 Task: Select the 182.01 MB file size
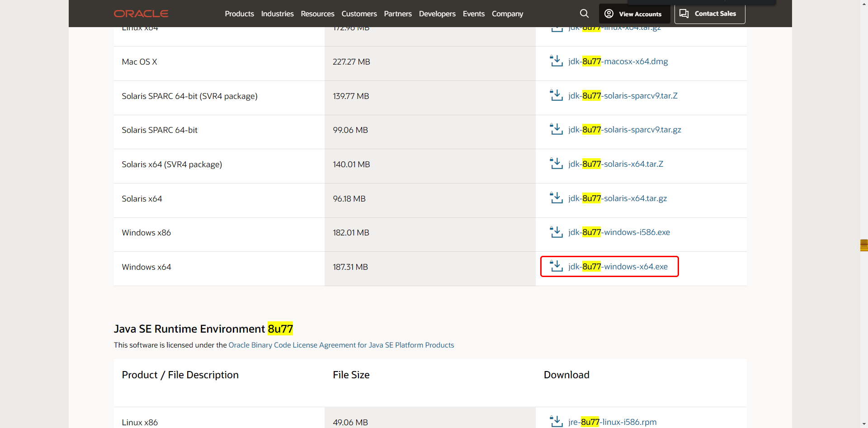pos(351,232)
